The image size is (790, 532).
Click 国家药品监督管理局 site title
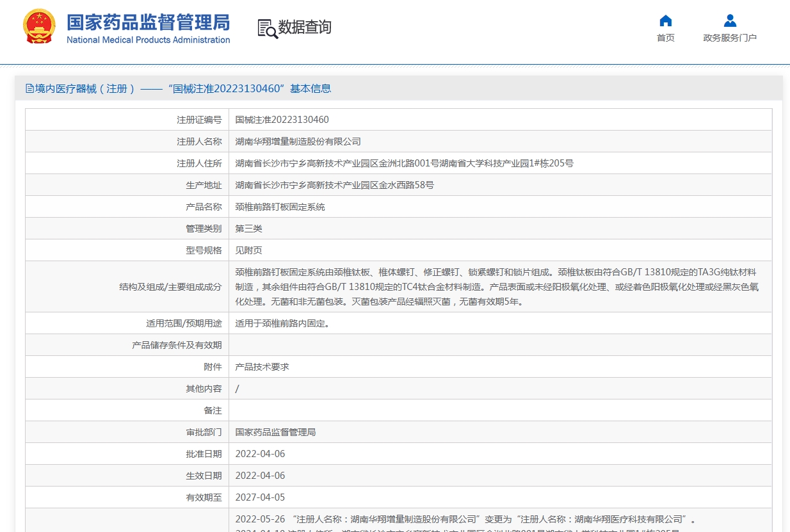pyautogui.click(x=148, y=22)
